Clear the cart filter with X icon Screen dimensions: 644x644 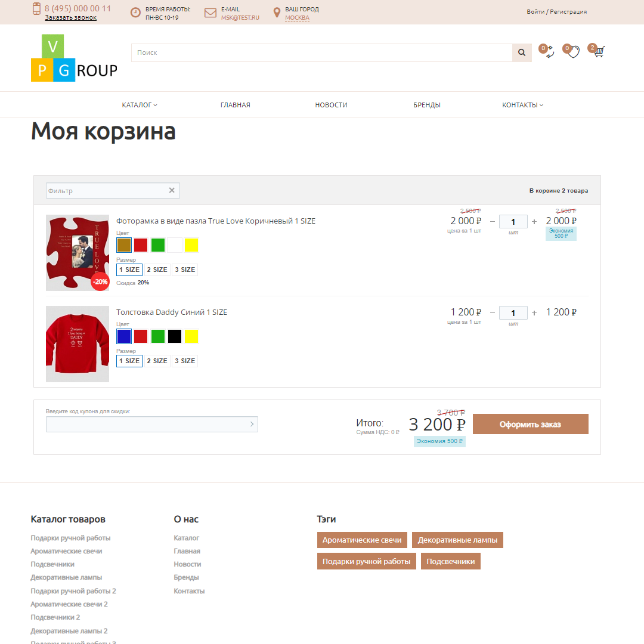point(172,190)
